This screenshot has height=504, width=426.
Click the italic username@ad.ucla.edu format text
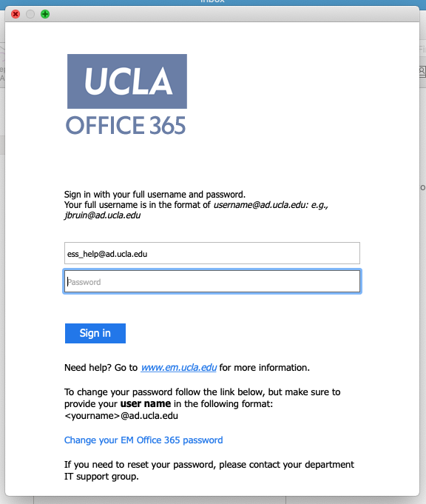(261, 205)
